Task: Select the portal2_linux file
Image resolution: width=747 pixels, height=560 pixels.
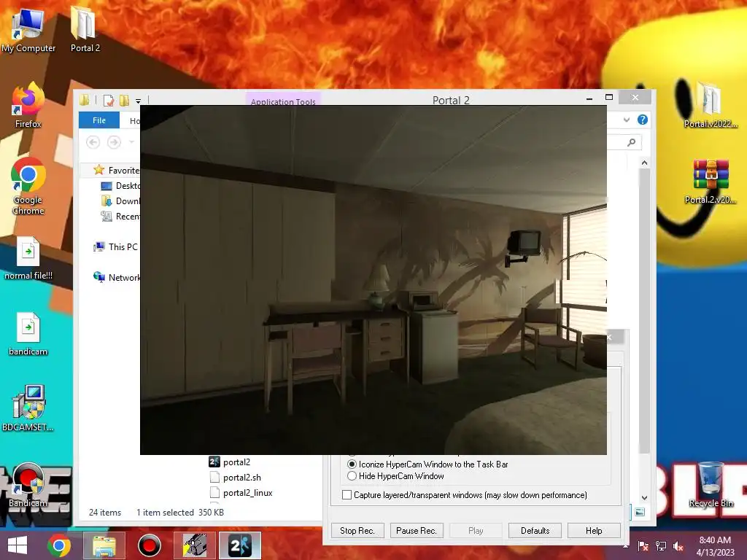Action: [241, 493]
